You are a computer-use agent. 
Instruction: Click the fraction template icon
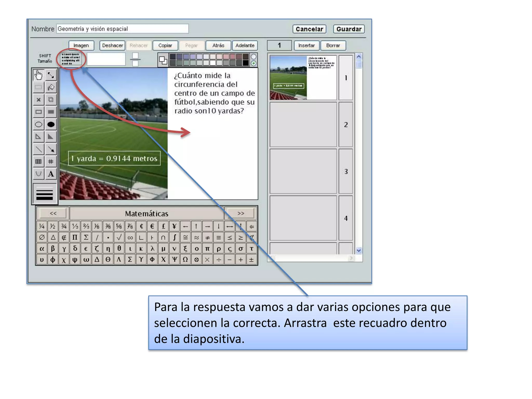coord(135,59)
